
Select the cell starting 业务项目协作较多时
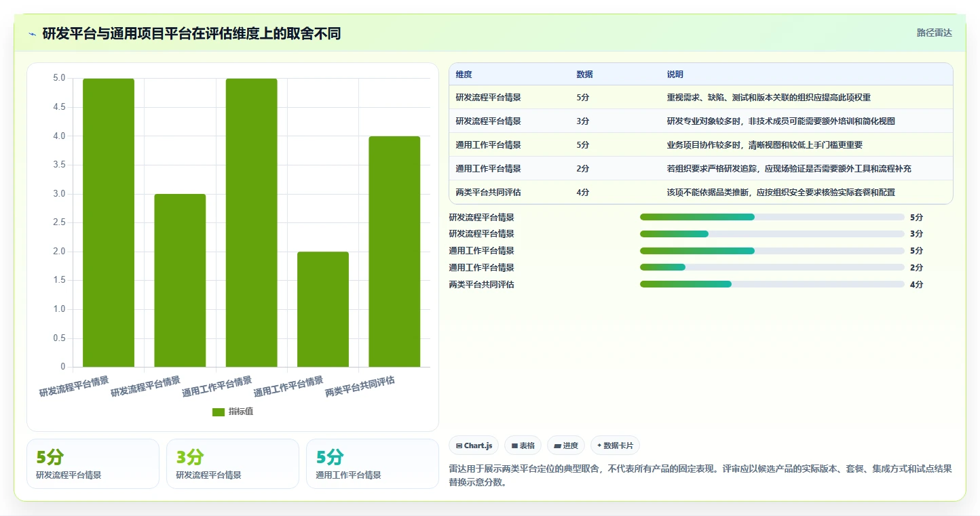tap(764, 145)
